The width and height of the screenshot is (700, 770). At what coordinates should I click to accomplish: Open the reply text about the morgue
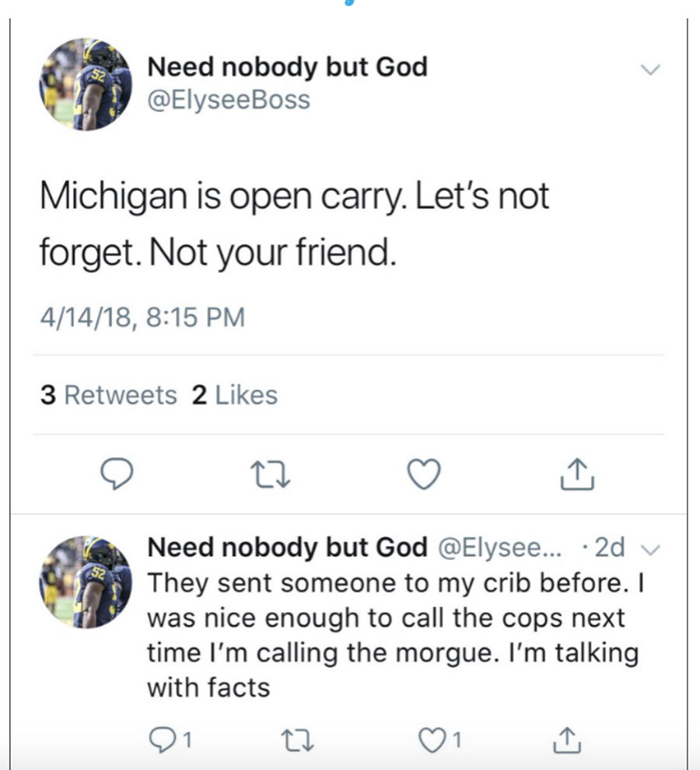point(395,635)
